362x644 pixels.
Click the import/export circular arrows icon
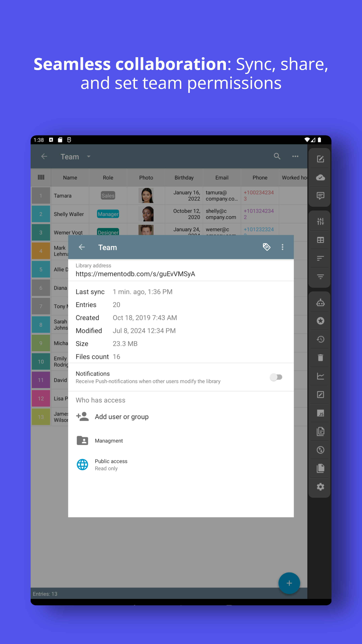320,450
